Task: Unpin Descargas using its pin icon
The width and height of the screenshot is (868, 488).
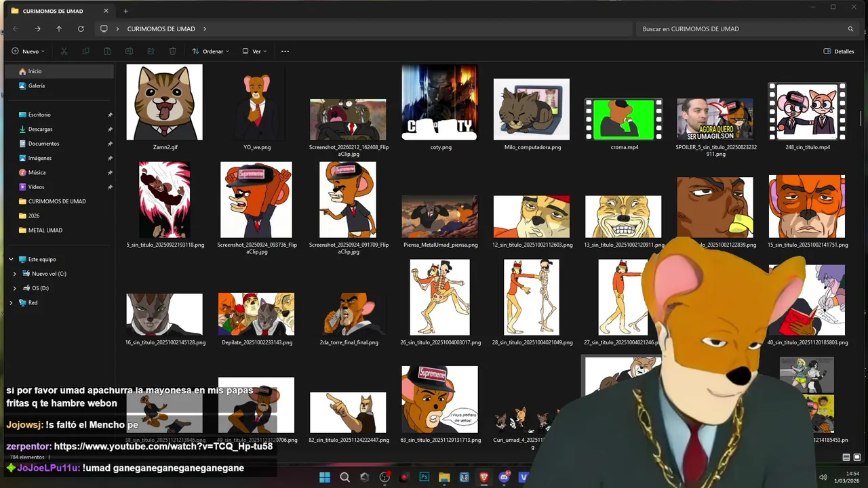Action: coord(110,129)
